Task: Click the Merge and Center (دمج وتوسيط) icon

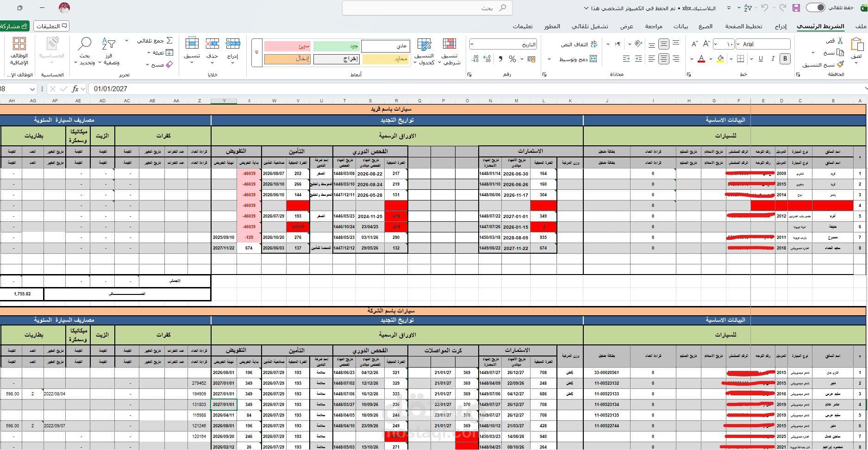Action: (x=593, y=59)
